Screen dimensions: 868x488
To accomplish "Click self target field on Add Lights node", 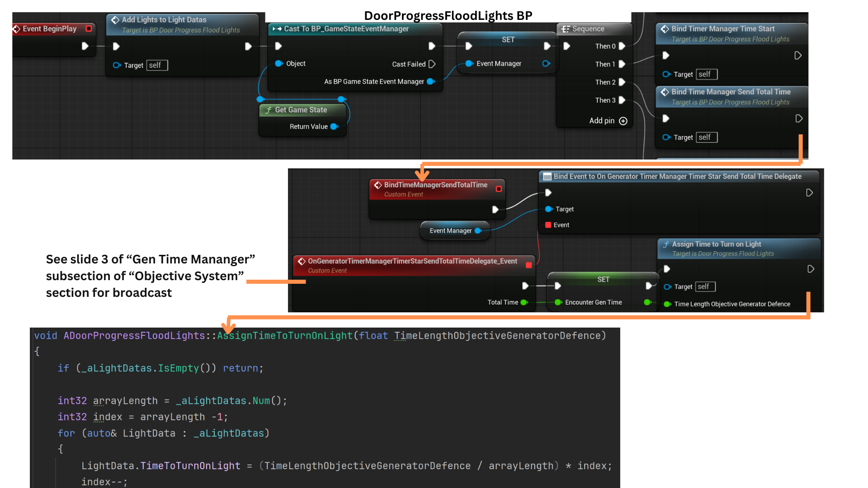I will (x=157, y=66).
